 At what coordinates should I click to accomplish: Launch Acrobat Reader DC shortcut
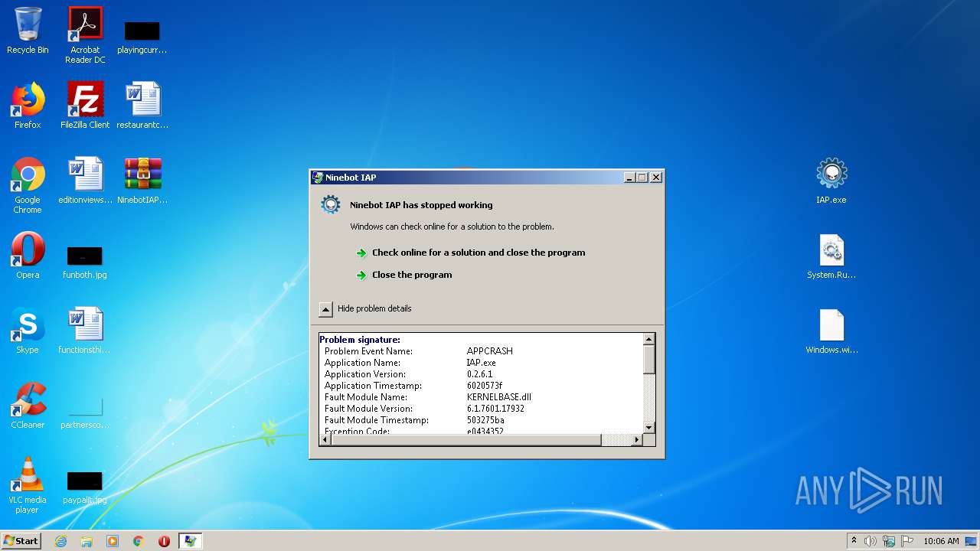[x=85, y=35]
